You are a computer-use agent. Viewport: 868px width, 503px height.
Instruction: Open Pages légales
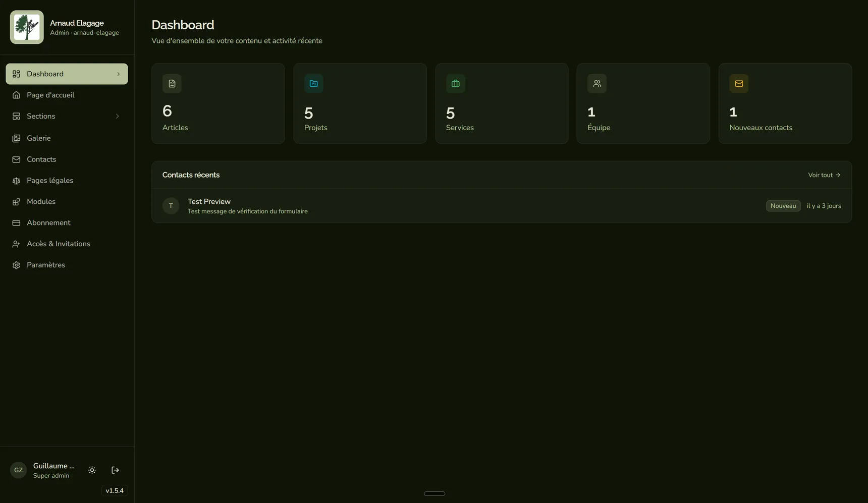click(67, 181)
